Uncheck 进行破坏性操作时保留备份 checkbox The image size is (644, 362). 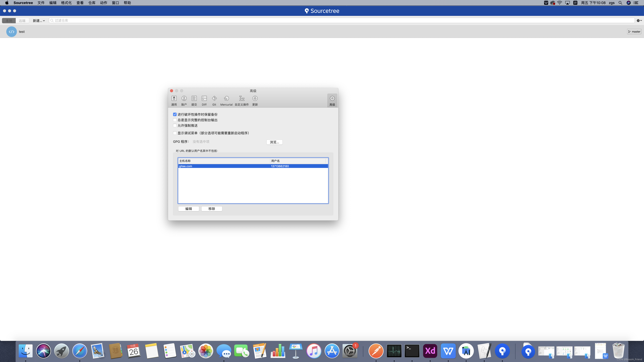pyautogui.click(x=175, y=114)
